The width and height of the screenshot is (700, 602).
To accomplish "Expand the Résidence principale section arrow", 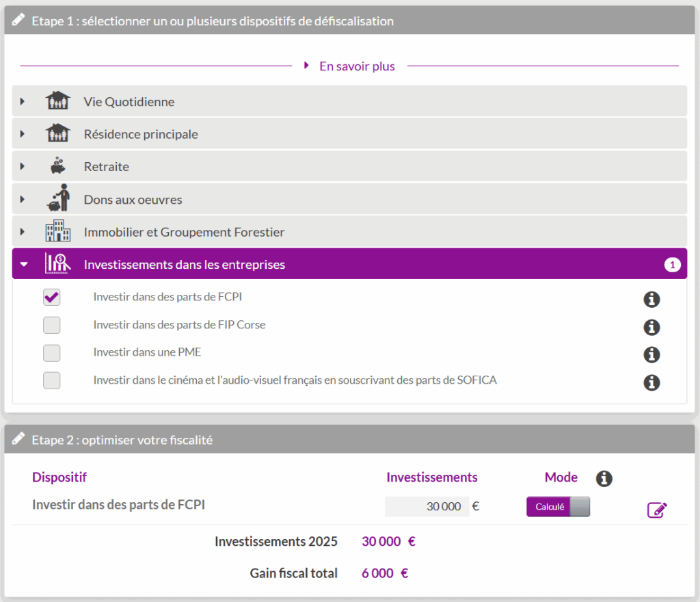I will tap(23, 134).
